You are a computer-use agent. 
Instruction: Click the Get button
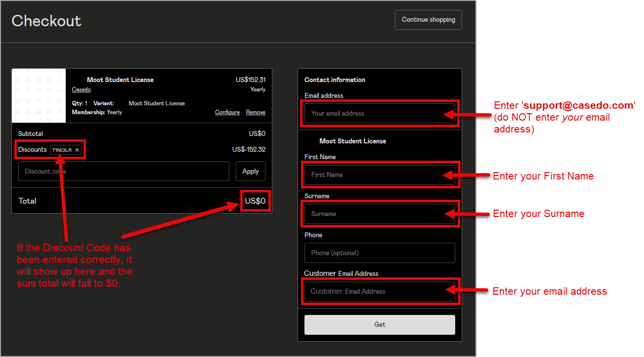[x=380, y=324]
